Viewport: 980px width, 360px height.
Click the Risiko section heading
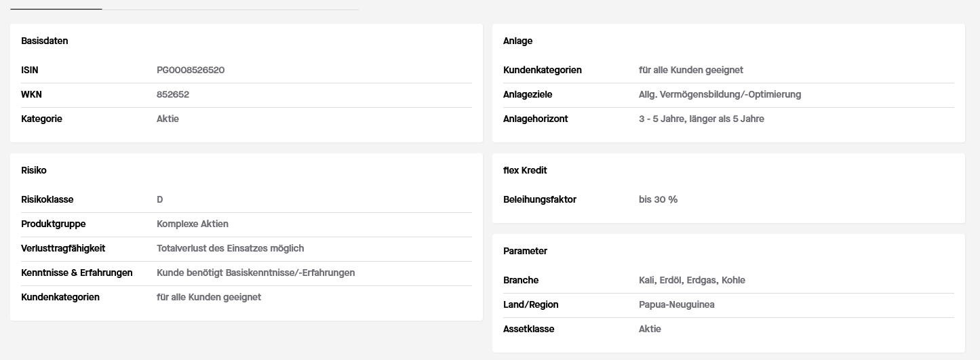[34, 170]
